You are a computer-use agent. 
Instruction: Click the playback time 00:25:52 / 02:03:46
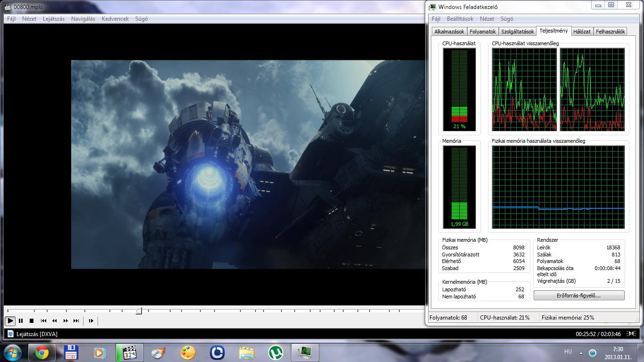[x=598, y=334]
